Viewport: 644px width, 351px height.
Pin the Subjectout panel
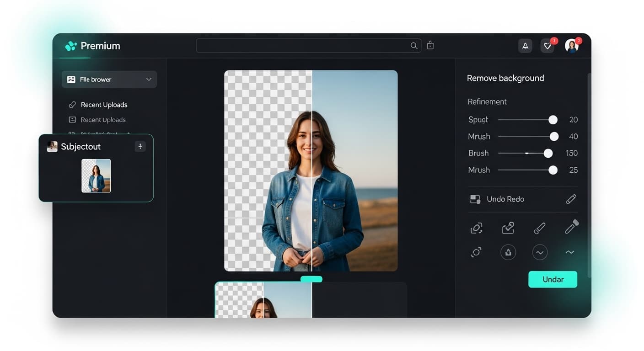(x=140, y=146)
